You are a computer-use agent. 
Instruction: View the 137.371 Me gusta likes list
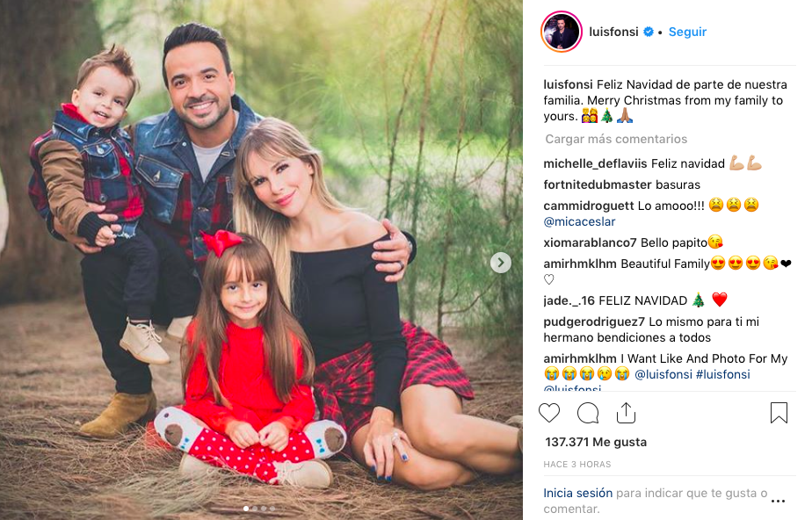coord(596,442)
